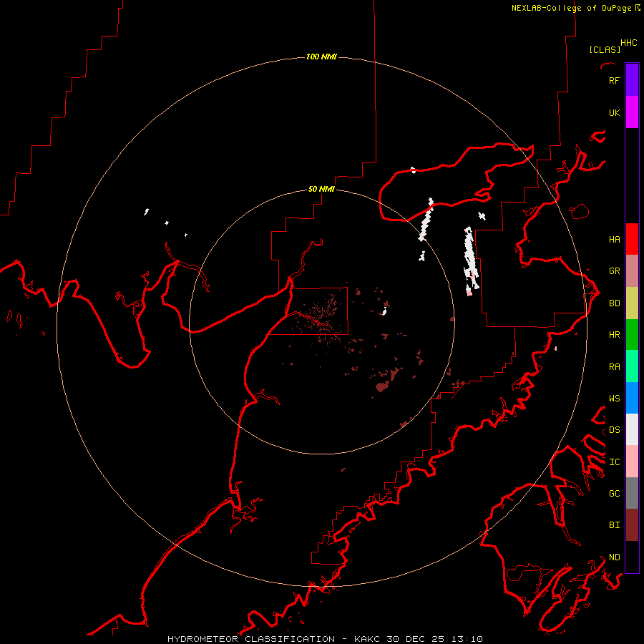Click the RA light green legend swatch
The image size is (644, 644).
pos(632,366)
